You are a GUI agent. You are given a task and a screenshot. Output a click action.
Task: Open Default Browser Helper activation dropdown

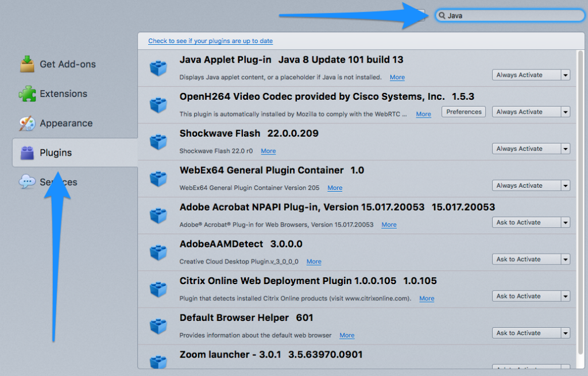pos(531,333)
